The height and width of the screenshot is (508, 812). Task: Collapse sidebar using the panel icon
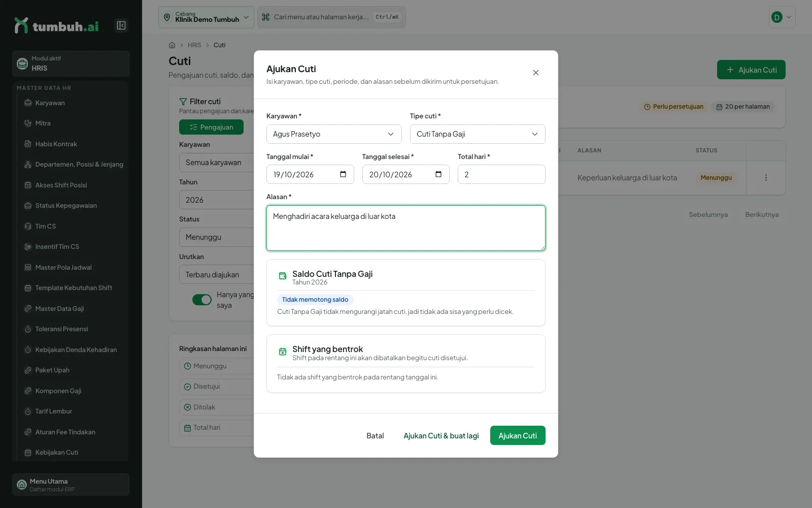121,25
